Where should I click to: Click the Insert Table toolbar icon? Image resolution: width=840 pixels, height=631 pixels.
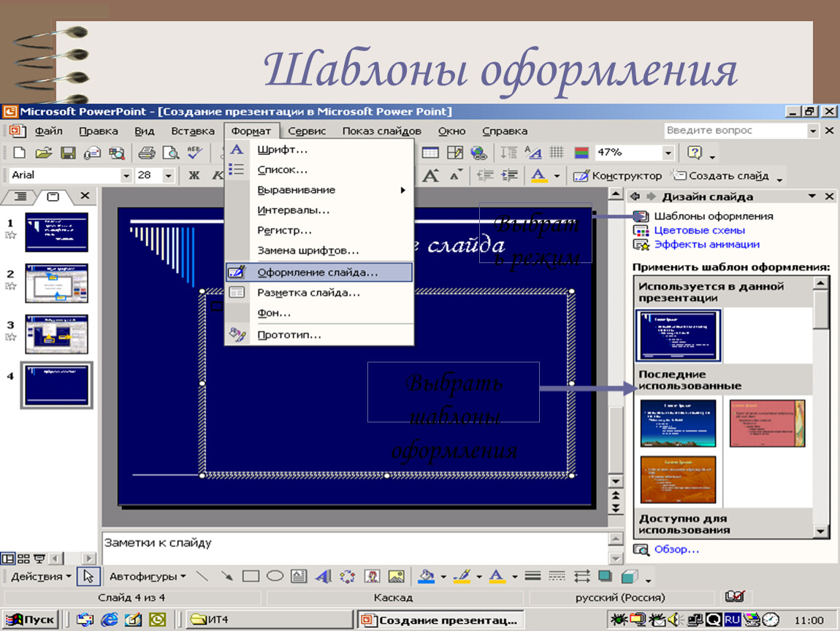430,153
